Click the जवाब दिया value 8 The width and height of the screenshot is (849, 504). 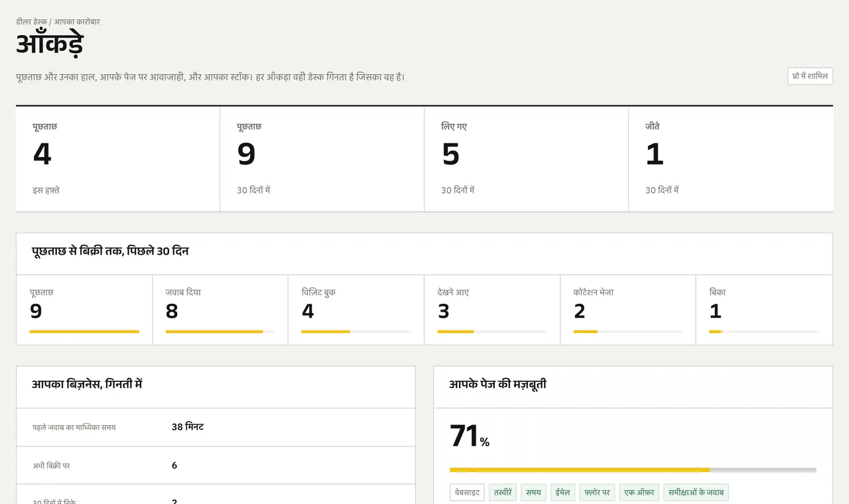tap(172, 311)
